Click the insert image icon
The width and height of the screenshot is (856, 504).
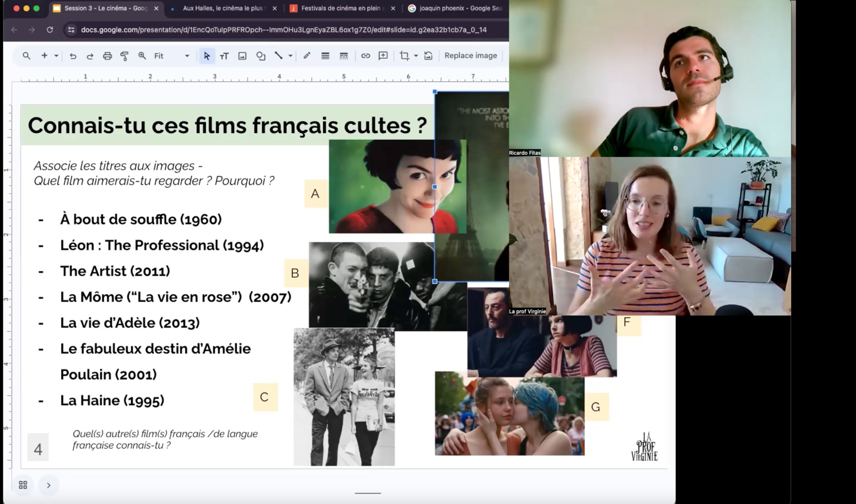point(242,56)
